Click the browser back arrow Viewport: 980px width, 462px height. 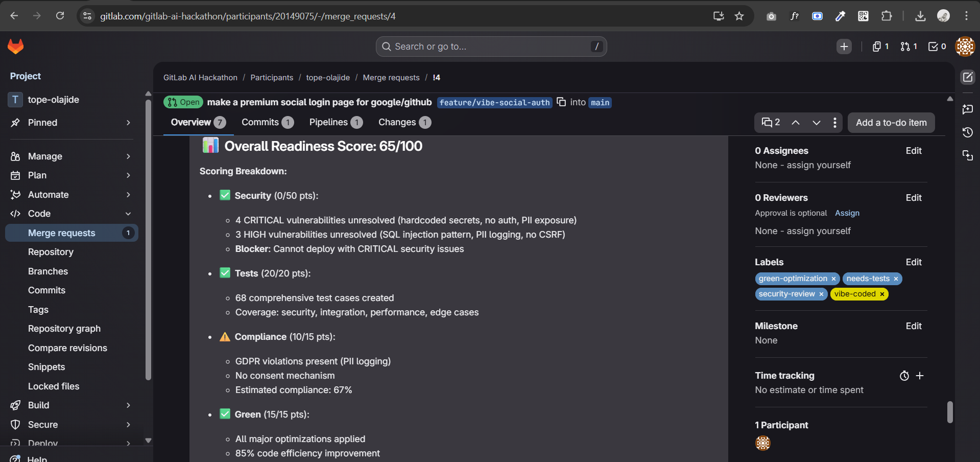(x=14, y=16)
